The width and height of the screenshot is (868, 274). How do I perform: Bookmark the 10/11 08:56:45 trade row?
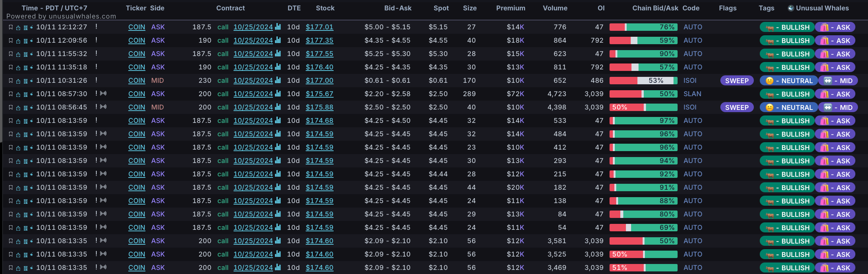tap(11, 107)
